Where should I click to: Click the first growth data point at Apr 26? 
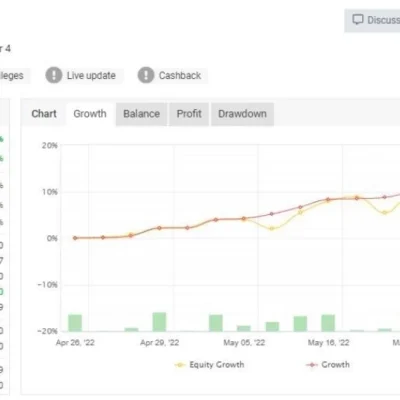[75, 238]
